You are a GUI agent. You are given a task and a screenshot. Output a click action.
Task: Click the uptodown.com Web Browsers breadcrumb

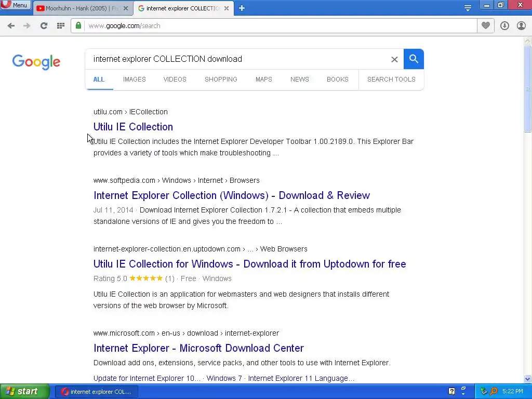pos(200,249)
